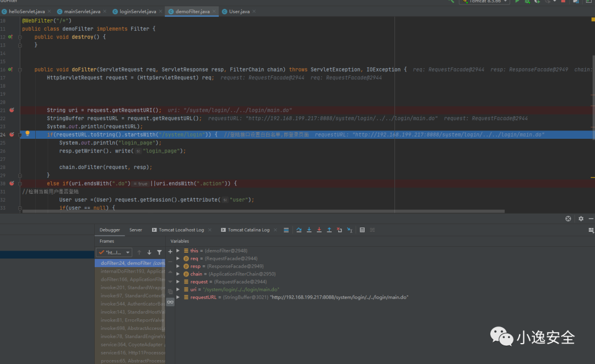Select the Debugger tab
This screenshot has height=364, width=595.
coord(110,230)
